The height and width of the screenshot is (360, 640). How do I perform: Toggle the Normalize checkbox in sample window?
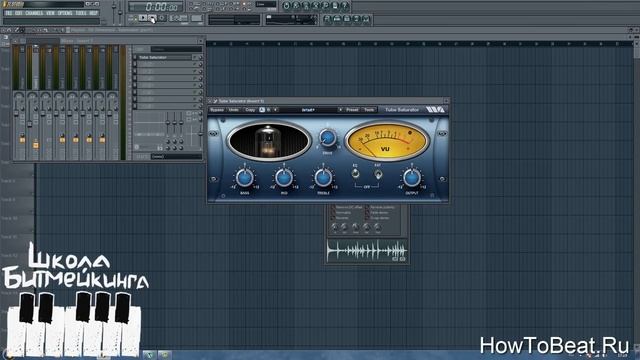coord(333,213)
